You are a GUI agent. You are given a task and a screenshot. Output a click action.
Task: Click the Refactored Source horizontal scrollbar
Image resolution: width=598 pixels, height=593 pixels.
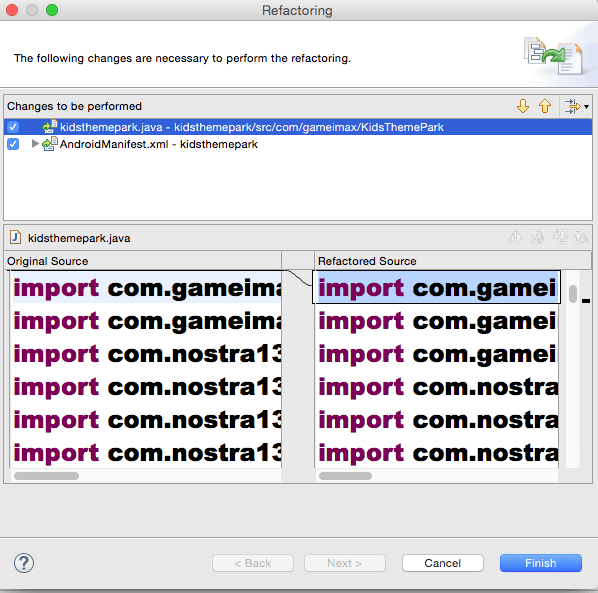tap(437, 476)
